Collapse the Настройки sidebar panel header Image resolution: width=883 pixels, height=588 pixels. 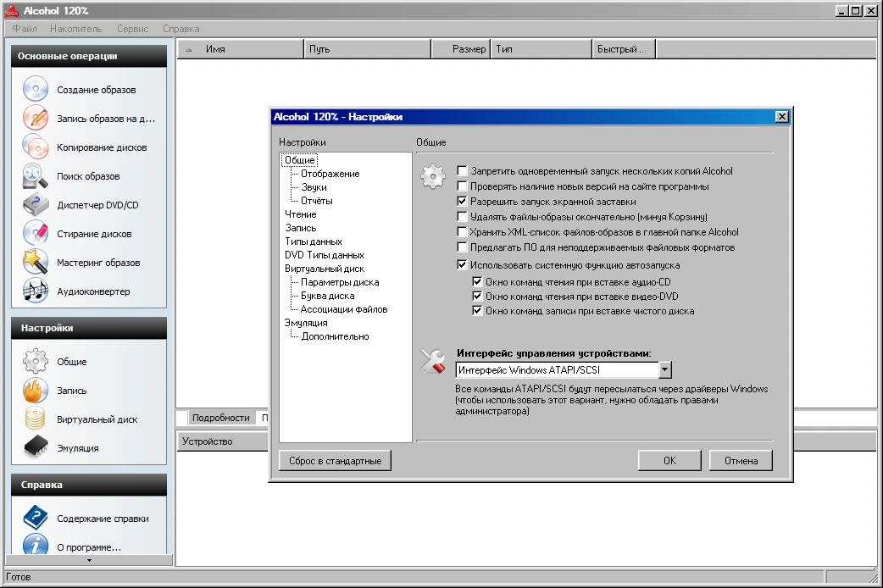(x=89, y=328)
